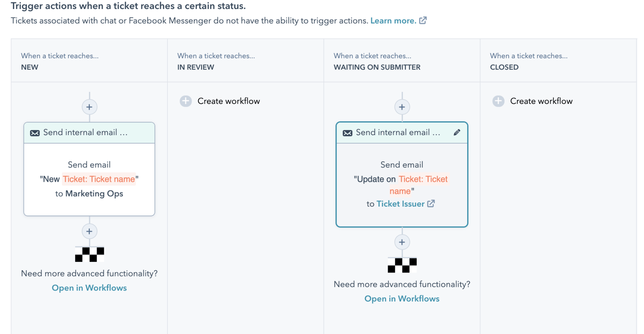
Task: Open in Workflows from the NEW column
Action: (89, 288)
